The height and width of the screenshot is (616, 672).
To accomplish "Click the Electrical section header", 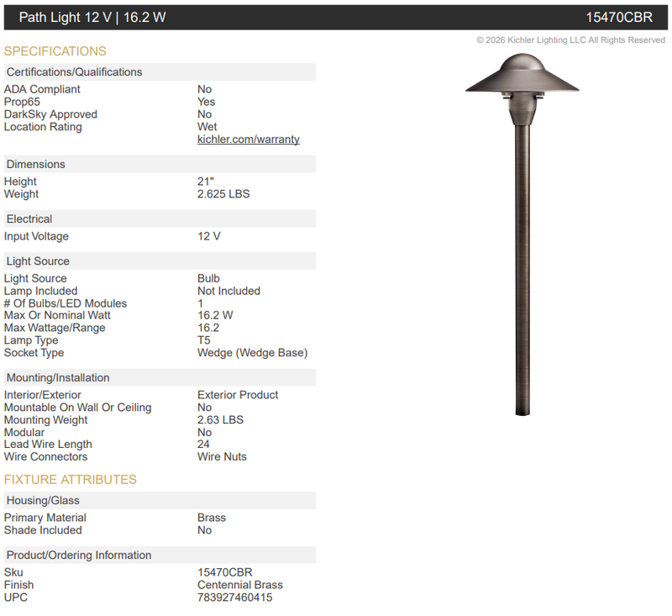I will click(x=160, y=219).
